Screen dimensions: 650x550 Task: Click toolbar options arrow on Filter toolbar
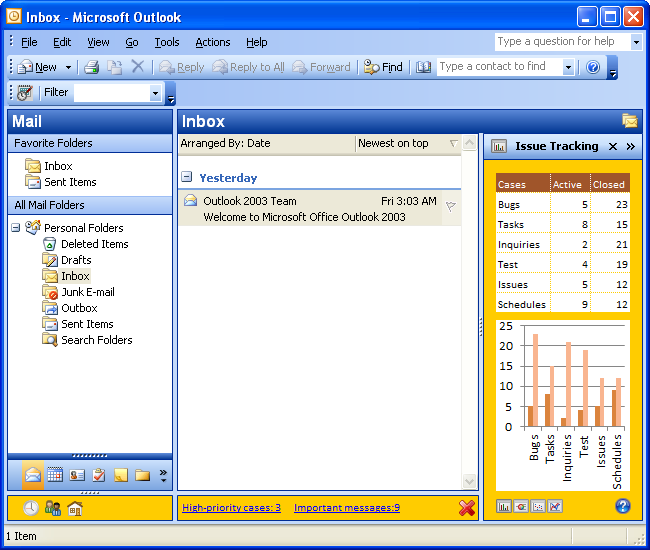(x=170, y=93)
